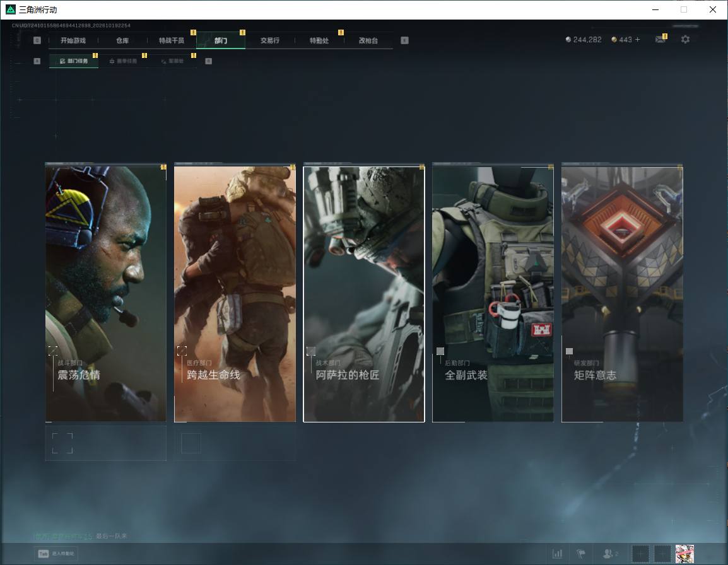
Task: Open the 交易行 tab
Action: pos(270,40)
